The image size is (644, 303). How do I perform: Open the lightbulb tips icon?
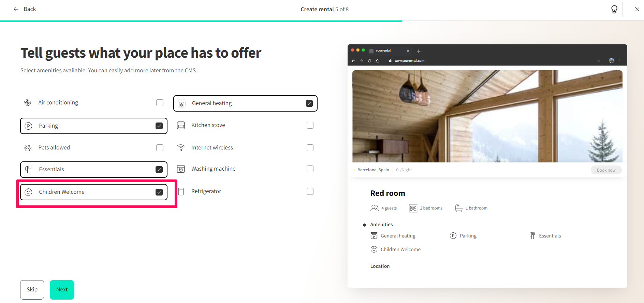pos(614,9)
